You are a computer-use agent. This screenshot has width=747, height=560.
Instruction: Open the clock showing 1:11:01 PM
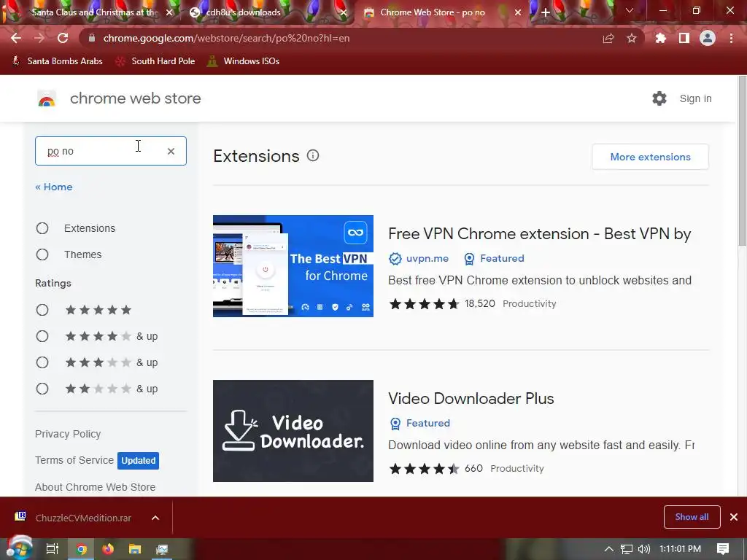click(680, 549)
